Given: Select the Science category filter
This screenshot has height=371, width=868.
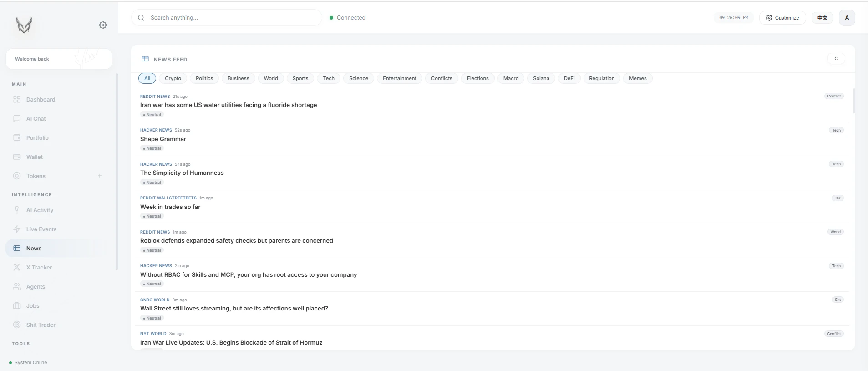Looking at the screenshot, I should coord(359,78).
